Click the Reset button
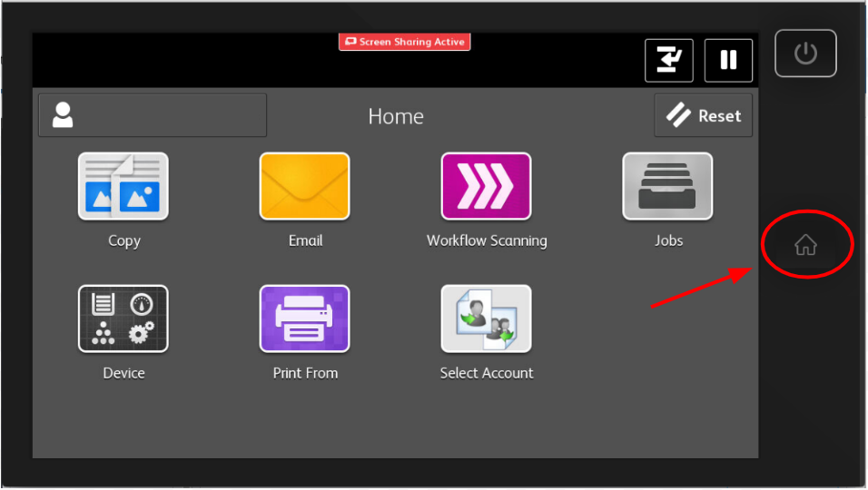The height and width of the screenshot is (490, 868). tap(704, 116)
